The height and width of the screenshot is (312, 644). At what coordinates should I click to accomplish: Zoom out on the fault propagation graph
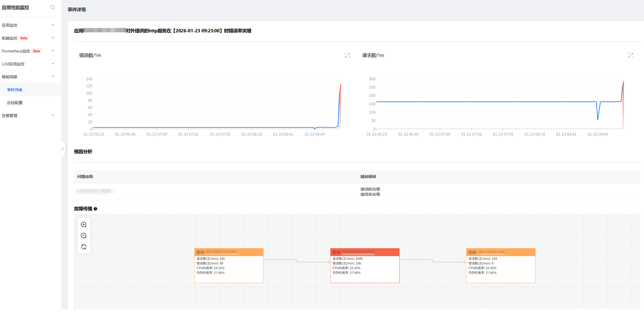[x=84, y=236]
